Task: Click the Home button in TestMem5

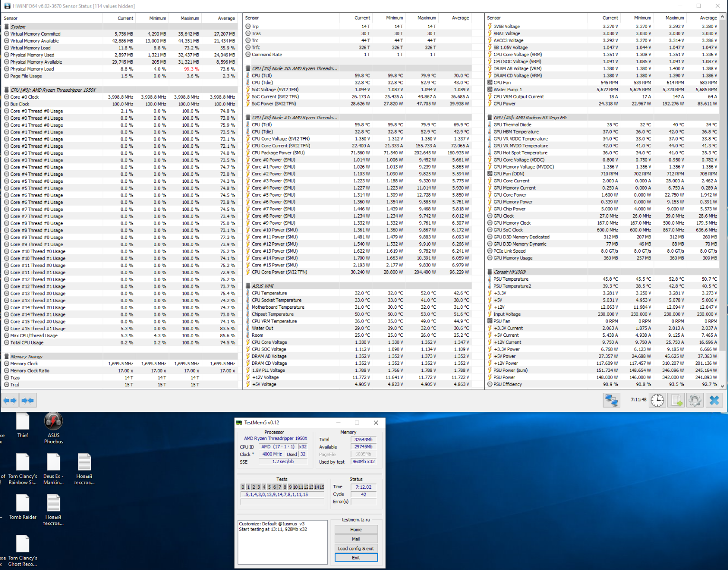Action: coord(356,530)
